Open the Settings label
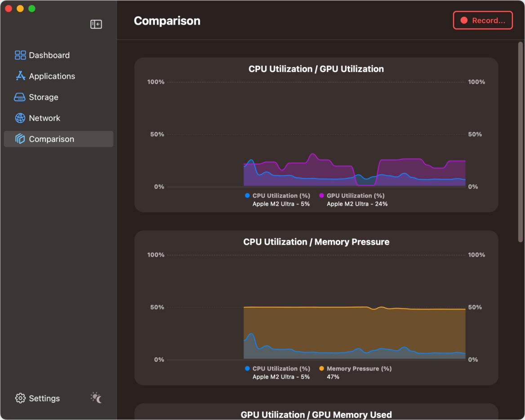Viewport: 525px width, 420px height. coord(44,398)
